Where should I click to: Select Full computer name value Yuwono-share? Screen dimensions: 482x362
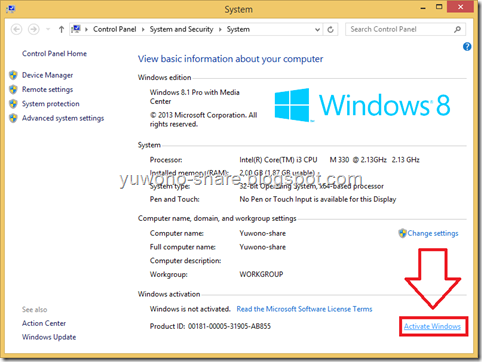click(263, 247)
